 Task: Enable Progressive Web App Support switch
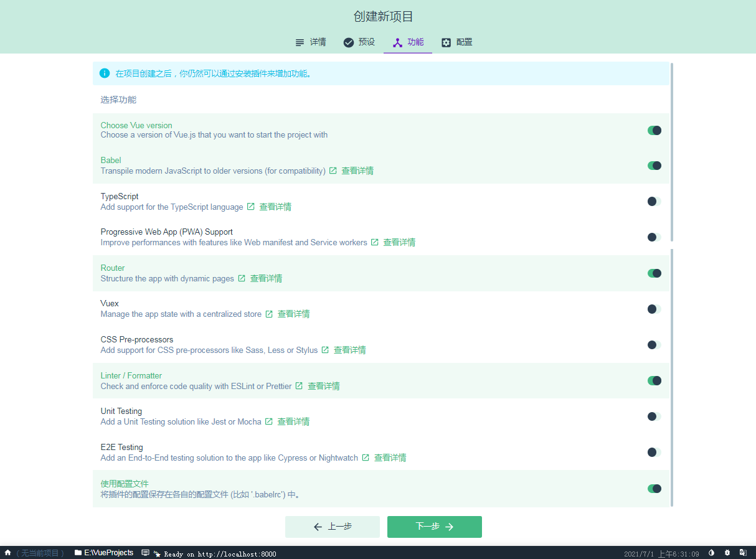click(654, 237)
